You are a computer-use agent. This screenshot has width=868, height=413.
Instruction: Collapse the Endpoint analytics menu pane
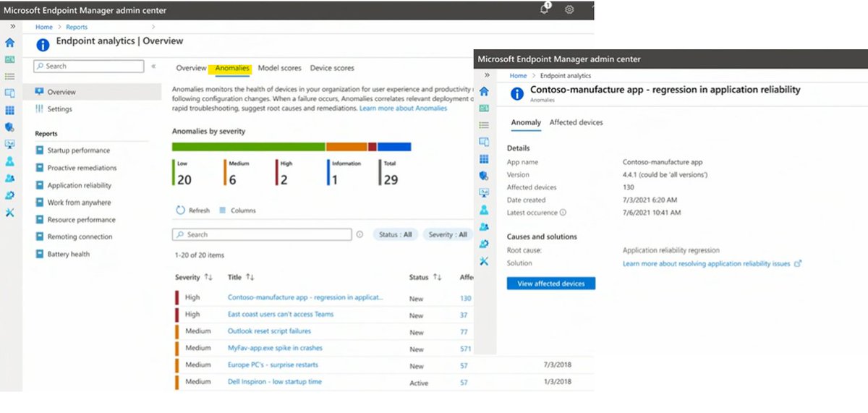(x=153, y=66)
